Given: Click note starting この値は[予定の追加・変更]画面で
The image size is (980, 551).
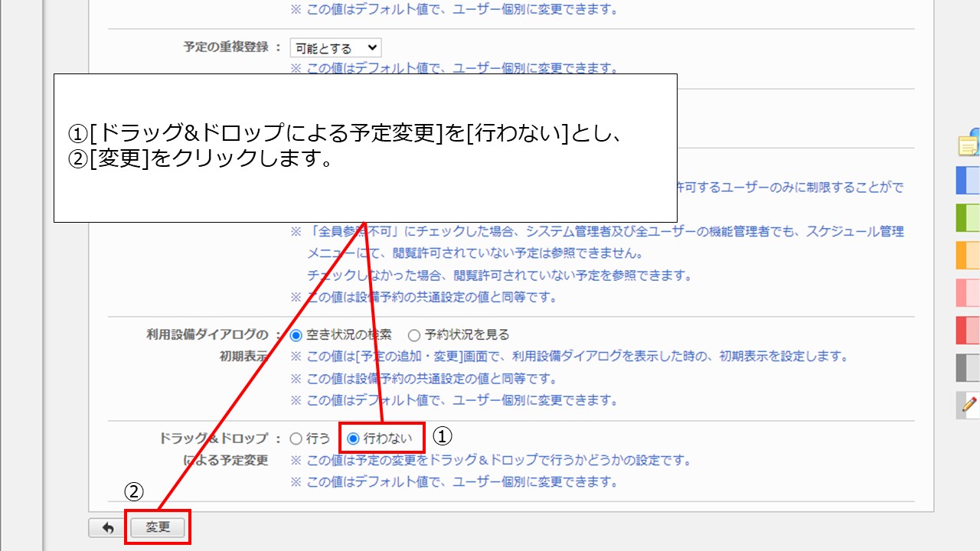Looking at the screenshot, I should pyautogui.click(x=570, y=357).
